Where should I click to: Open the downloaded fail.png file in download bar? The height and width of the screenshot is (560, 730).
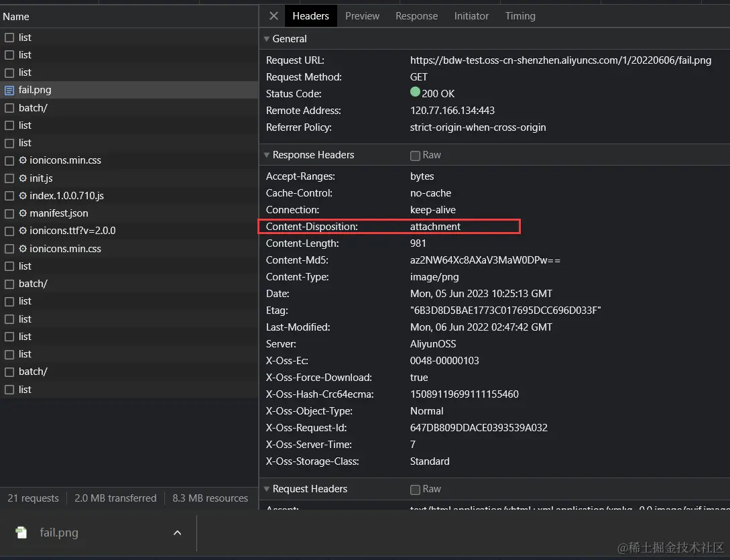coord(59,533)
